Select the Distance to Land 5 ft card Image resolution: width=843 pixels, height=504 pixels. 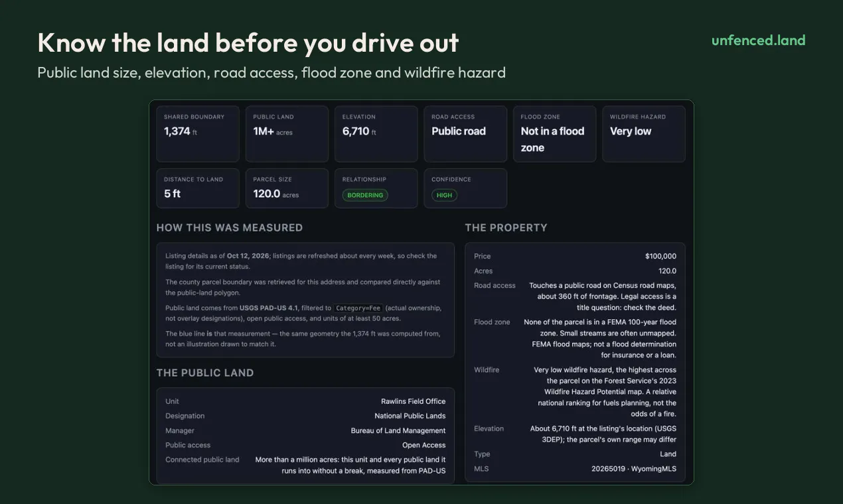[x=198, y=188]
